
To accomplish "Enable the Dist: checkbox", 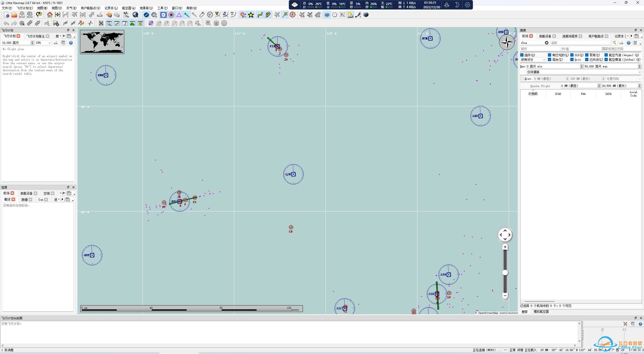I will [522, 79].
